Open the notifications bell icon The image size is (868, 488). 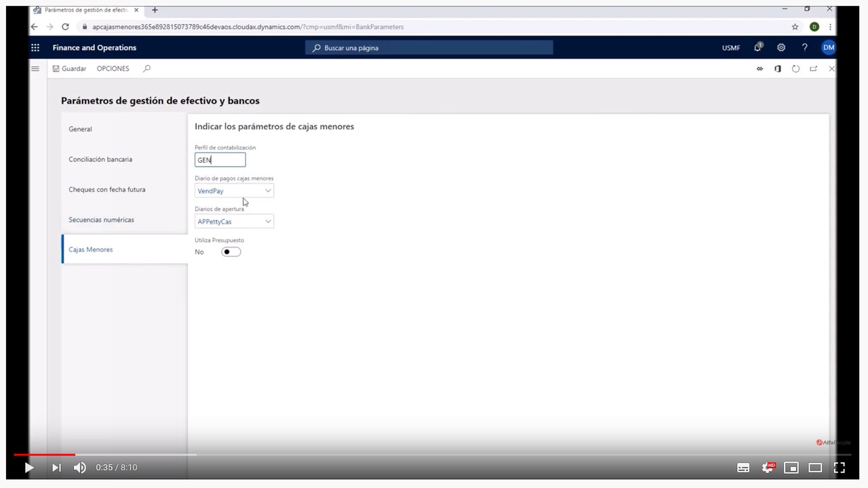(x=758, y=47)
